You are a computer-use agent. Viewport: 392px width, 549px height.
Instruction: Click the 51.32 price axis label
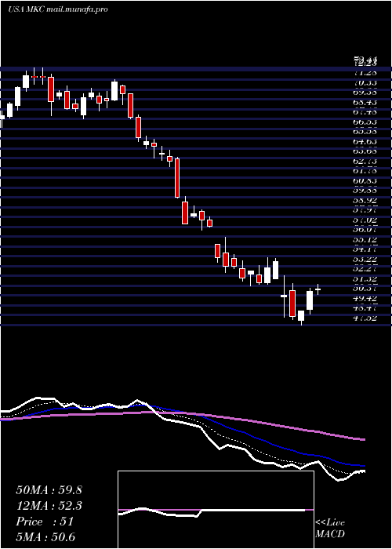click(x=366, y=279)
